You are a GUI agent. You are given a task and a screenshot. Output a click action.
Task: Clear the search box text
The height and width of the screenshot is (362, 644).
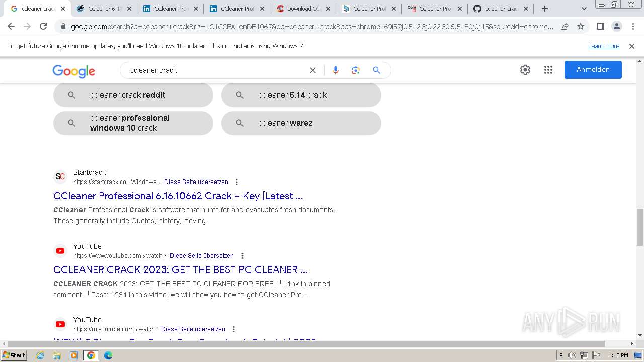[313, 70]
